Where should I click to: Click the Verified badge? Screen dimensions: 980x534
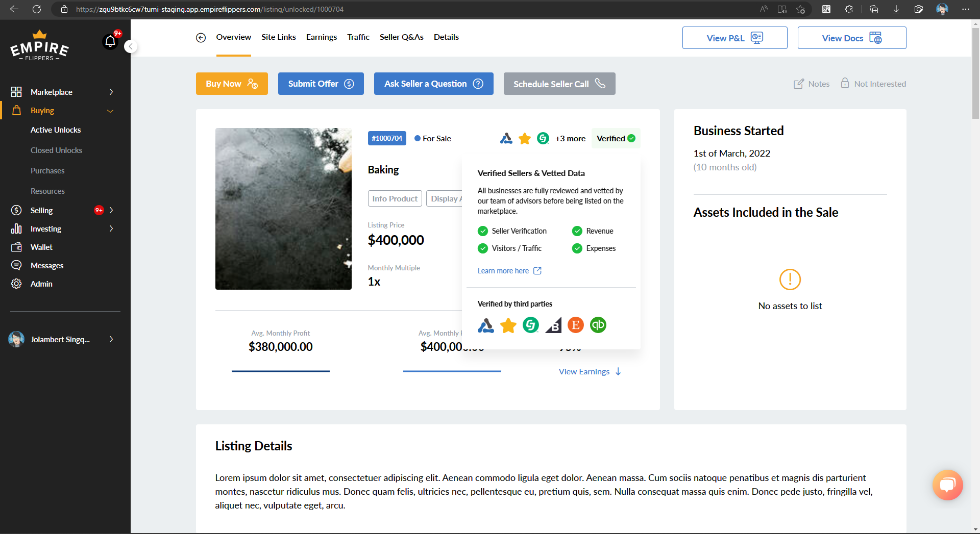(x=616, y=138)
